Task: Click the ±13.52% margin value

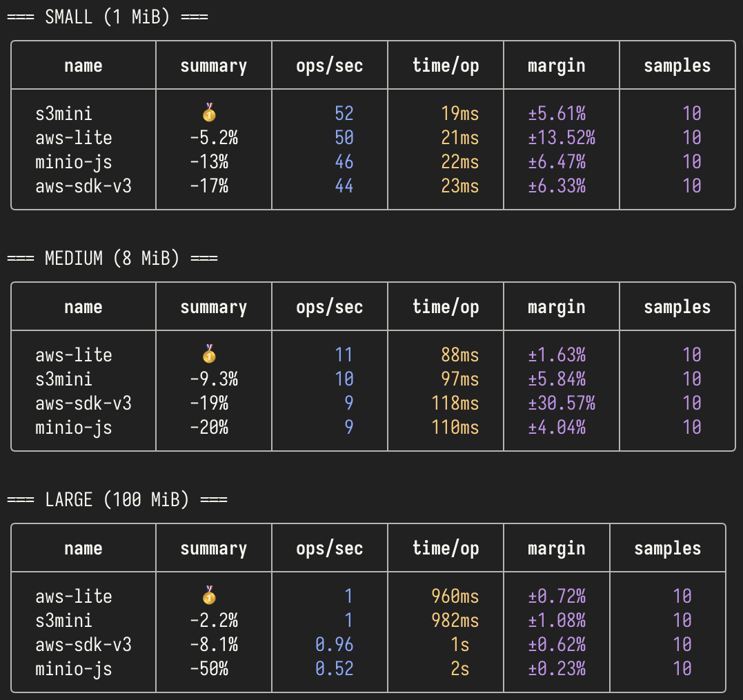Action: coord(561,138)
